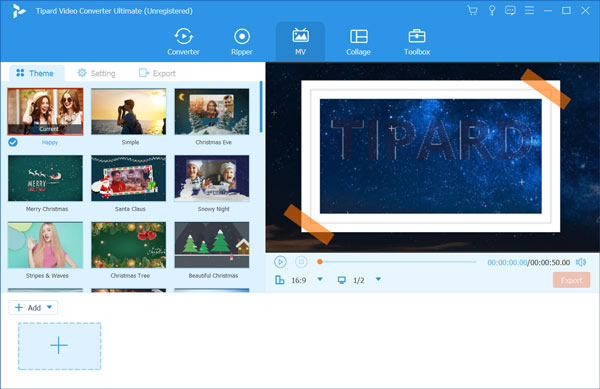Click the 'Christmas Eve' theme label

[x=214, y=142]
